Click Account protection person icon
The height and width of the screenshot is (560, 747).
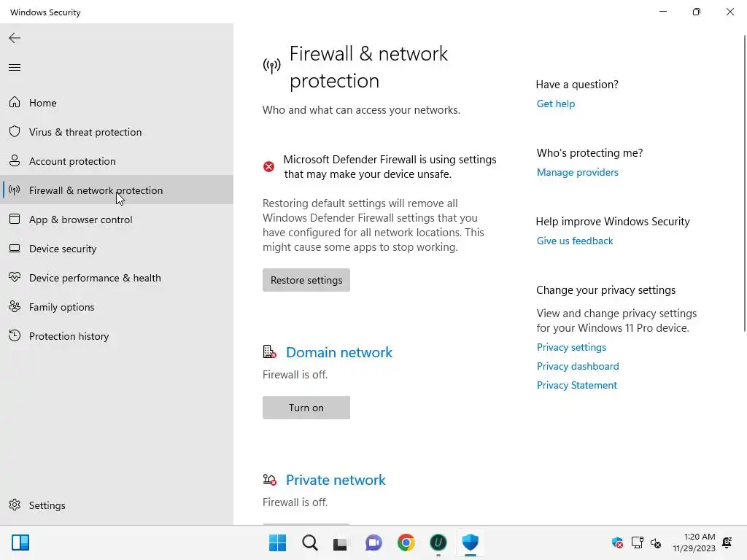(15, 161)
